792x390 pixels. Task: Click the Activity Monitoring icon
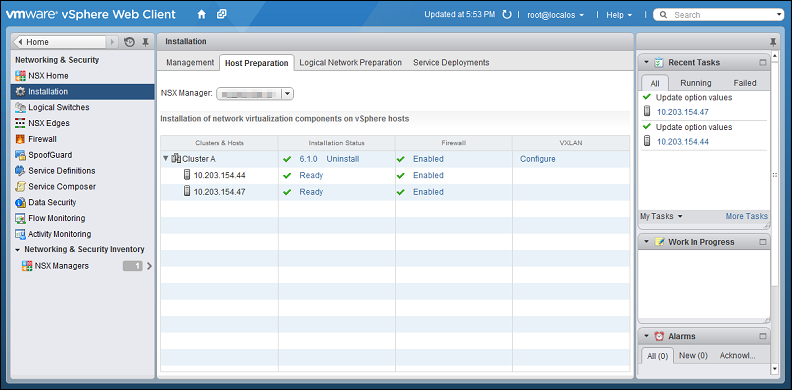[20, 234]
